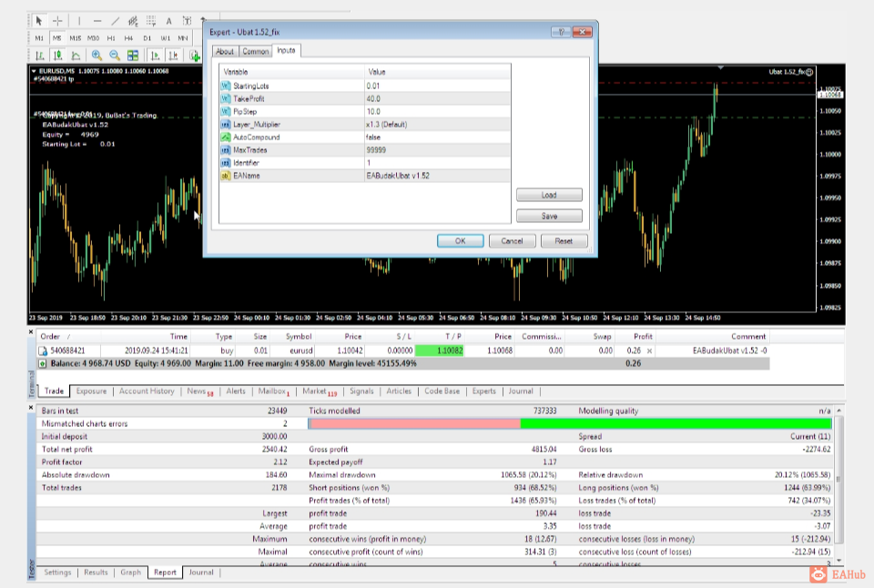
Task: Click the Load button
Action: pos(549,195)
